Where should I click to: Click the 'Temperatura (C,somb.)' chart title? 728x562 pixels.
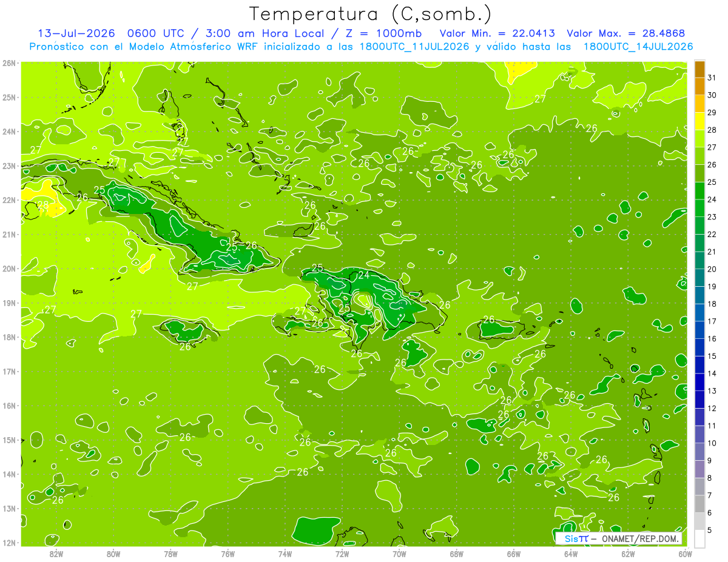tap(370, 14)
